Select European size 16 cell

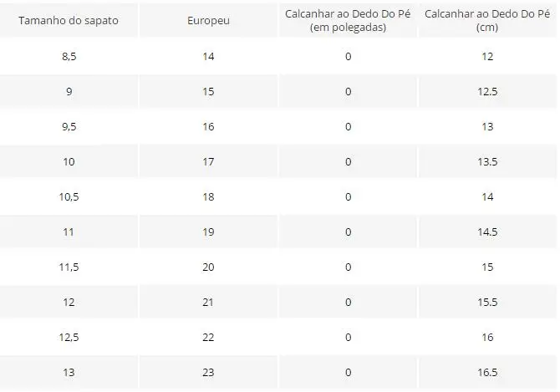[208, 127]
